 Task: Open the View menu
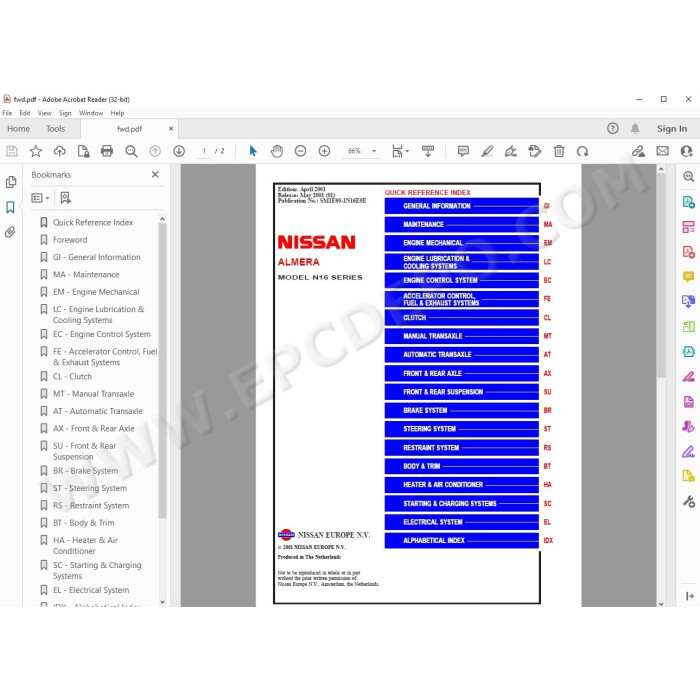pos(44,113)
